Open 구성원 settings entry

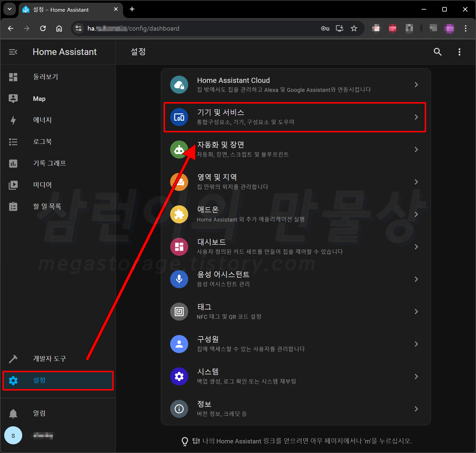click(296, 344)
